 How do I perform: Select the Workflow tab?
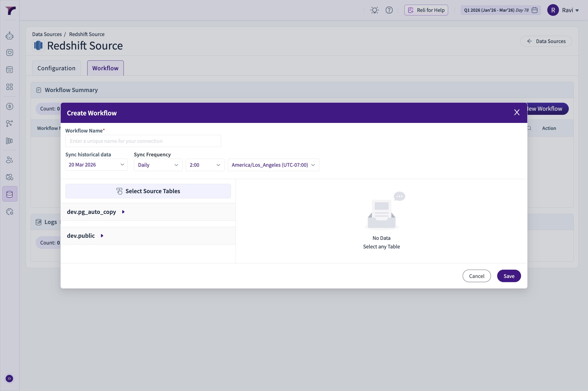coord(105,68)
